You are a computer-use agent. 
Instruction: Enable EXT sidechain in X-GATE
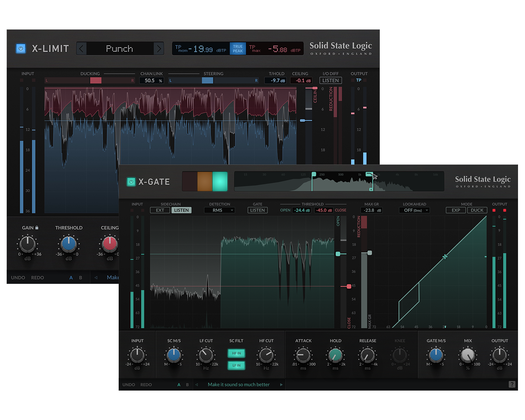point(160,210)
